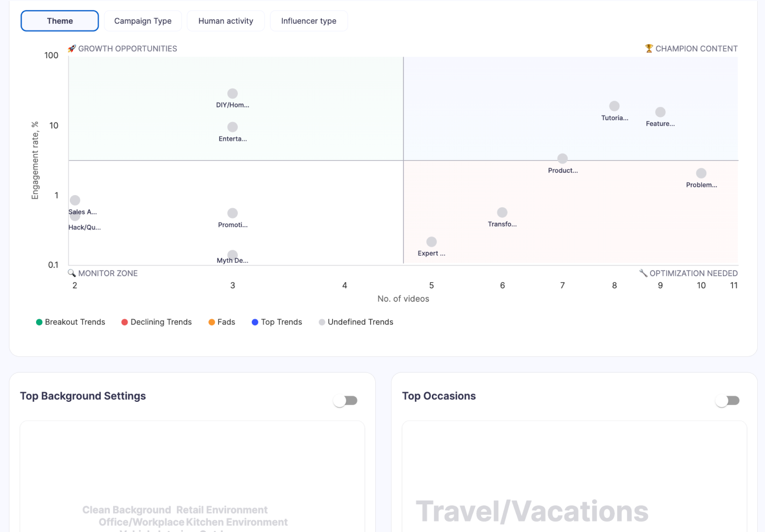The height and width of the screenshot is (532, 765).
Task: Click the green Breakout Trends legend dot
Action: (x=39, y=322)
